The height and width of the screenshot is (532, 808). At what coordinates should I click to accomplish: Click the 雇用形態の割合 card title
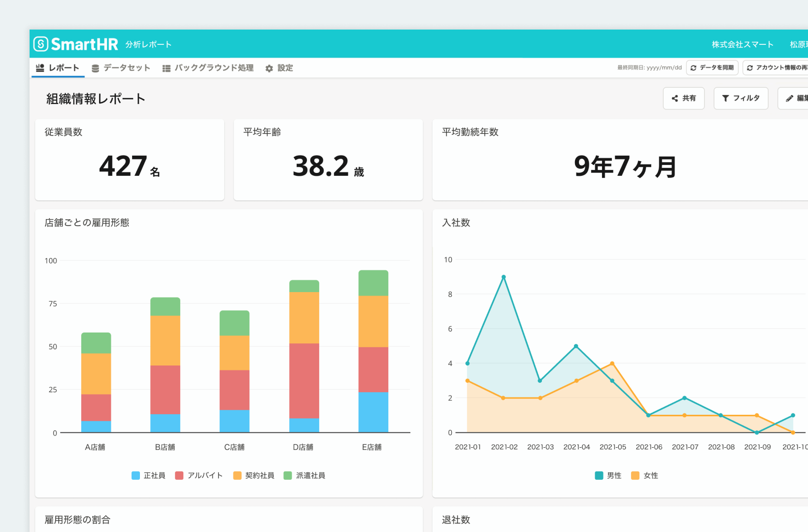coord(78,520)
